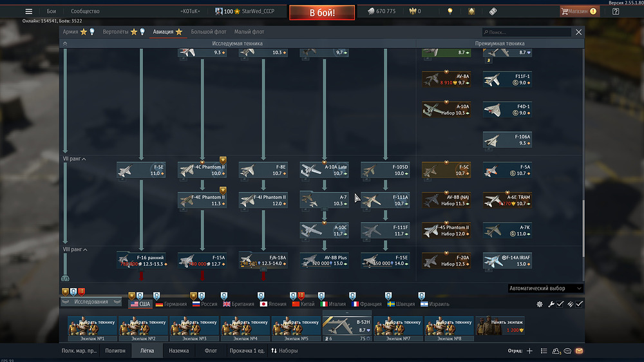644x362 pixels.
Task: Select the Германия nation tab
Action: pyautogui.click(x=171, y=305)
